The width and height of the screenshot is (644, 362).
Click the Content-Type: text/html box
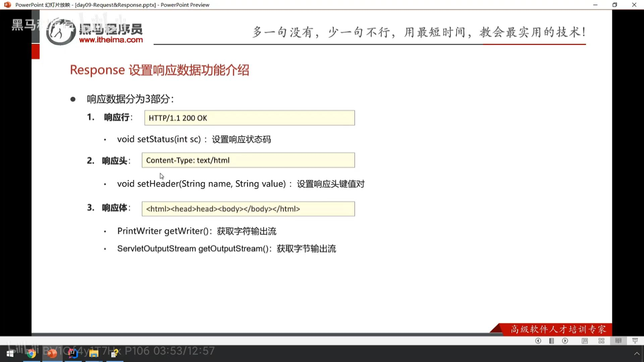pos(248,160)
